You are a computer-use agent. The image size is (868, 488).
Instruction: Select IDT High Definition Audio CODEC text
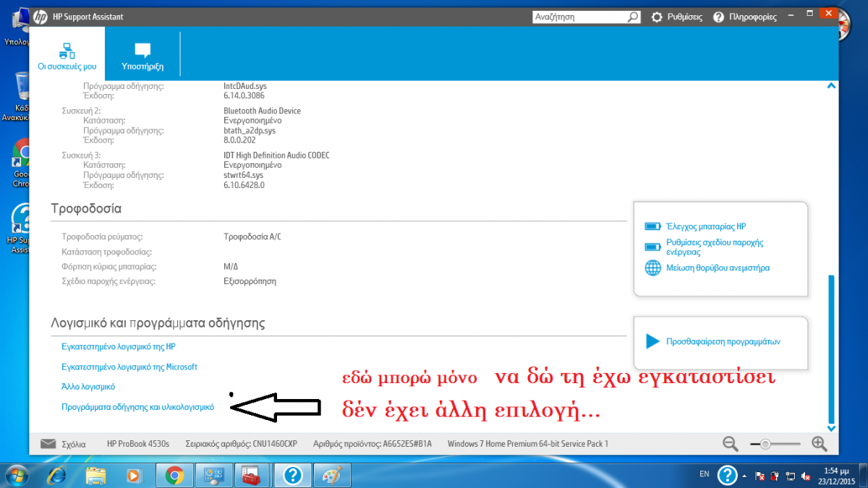pyautogui.click(x=277, y=155)
